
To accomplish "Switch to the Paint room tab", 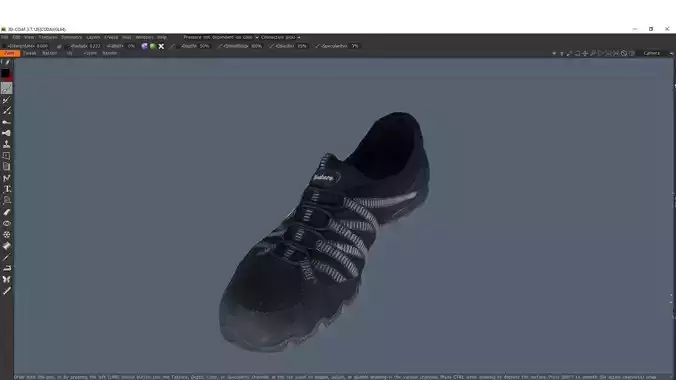I will click(x=10, y=53).
